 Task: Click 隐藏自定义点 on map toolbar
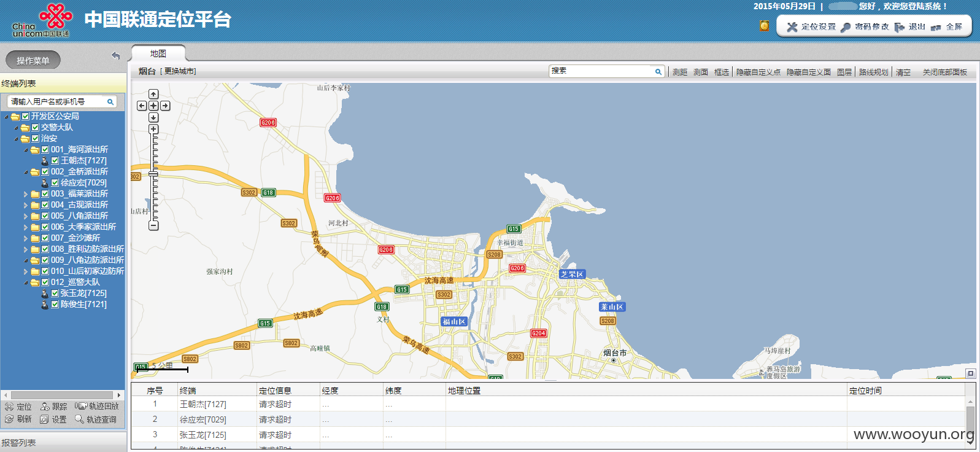[758, 72]
